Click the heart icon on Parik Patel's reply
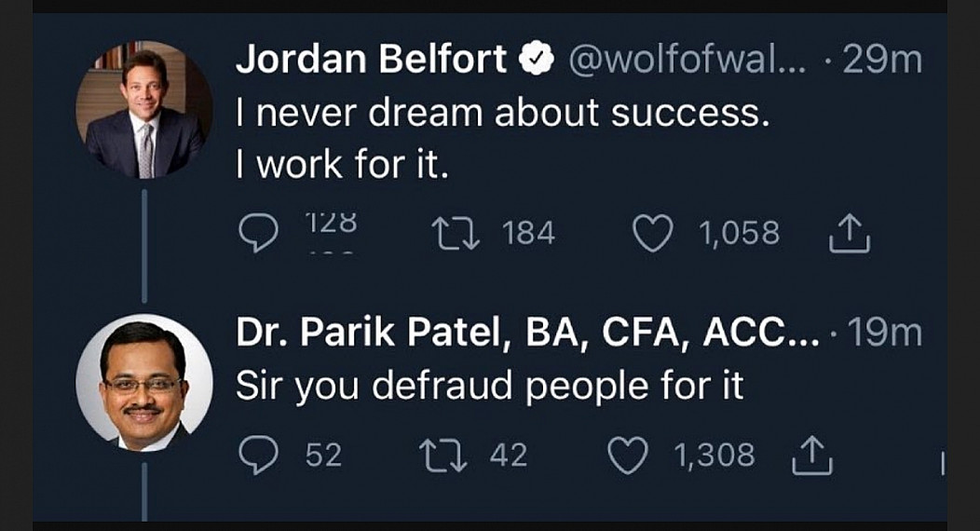 tap(627, 455)
